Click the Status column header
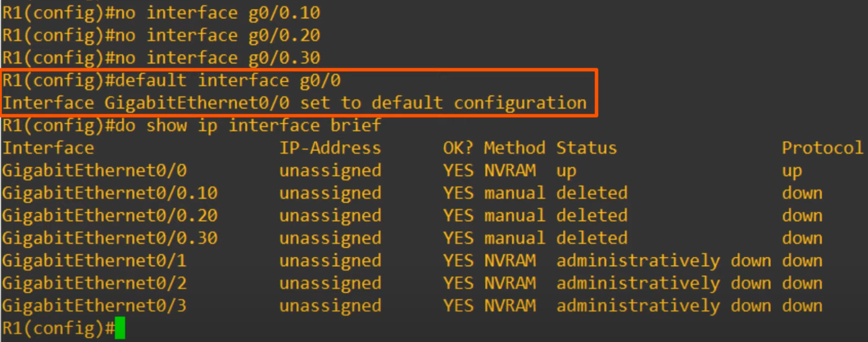This screenshot has height=342, width=868. (587, 148)
